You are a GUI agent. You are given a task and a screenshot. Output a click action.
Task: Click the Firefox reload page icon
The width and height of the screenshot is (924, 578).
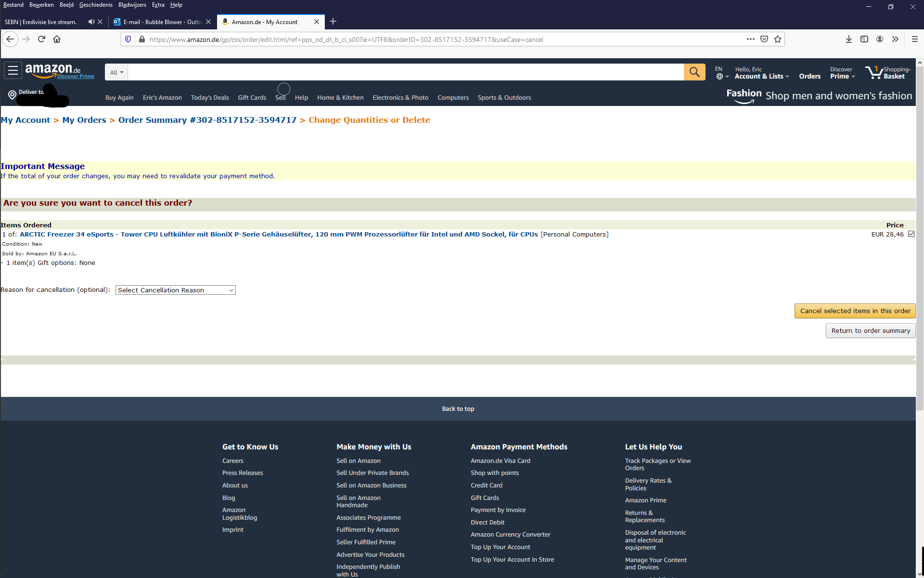point(41,39)
